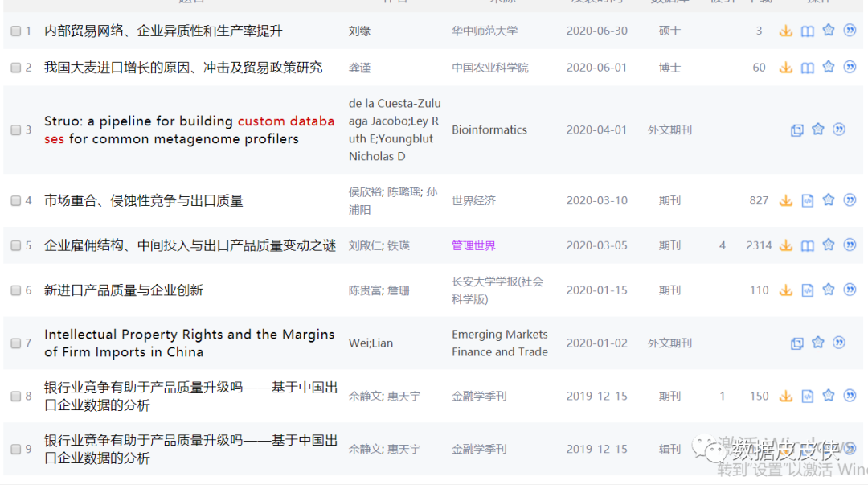Download 新进口产品质量与企业创新 article
The image size is (868, 489).
coord(785,290)
